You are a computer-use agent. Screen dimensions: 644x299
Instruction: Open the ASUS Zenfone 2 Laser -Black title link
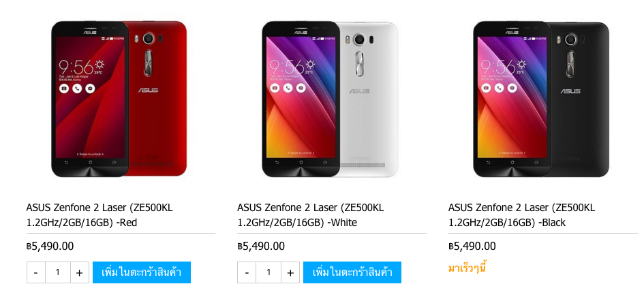coord(521,215)
